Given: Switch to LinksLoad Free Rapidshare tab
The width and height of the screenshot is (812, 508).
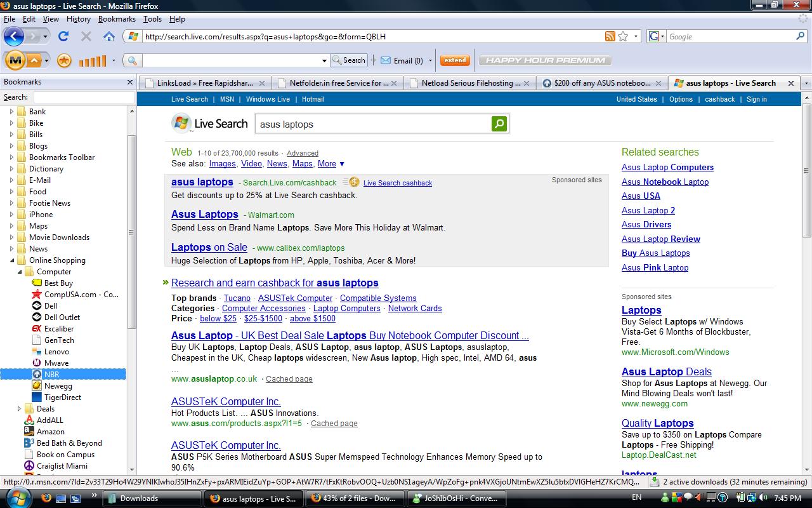Looking at the screenshot, I should 205,83.
